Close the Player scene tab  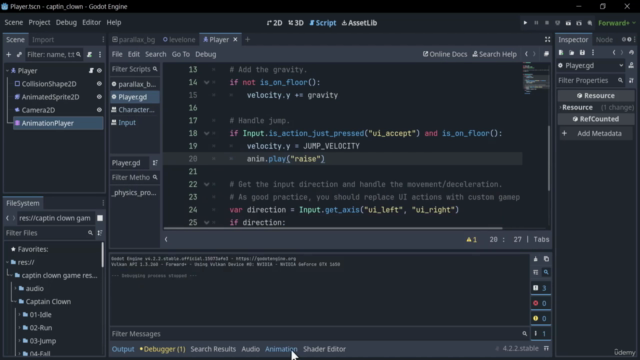235,40
